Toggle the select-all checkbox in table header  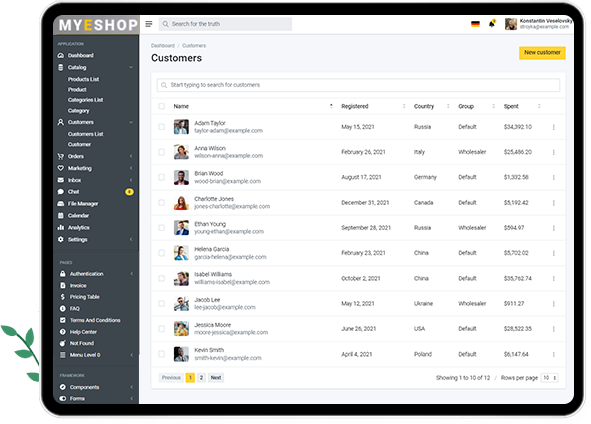point(162,106)
